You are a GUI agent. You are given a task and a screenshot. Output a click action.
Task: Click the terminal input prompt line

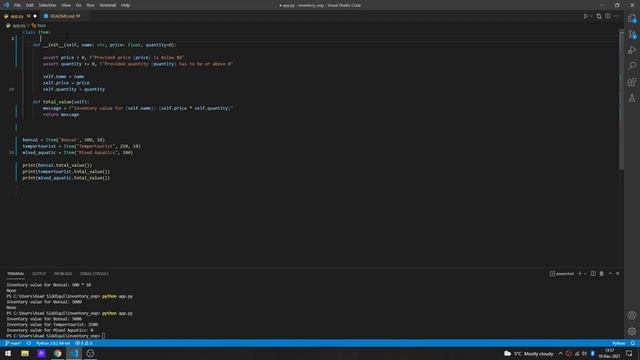pyautogui.click(x=56, y=336)
